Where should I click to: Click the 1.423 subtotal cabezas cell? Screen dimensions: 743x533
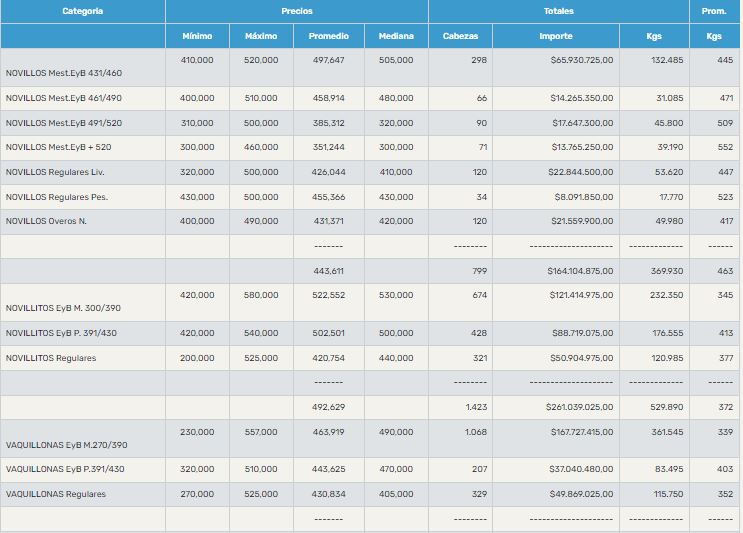click(x=475, y=407)
